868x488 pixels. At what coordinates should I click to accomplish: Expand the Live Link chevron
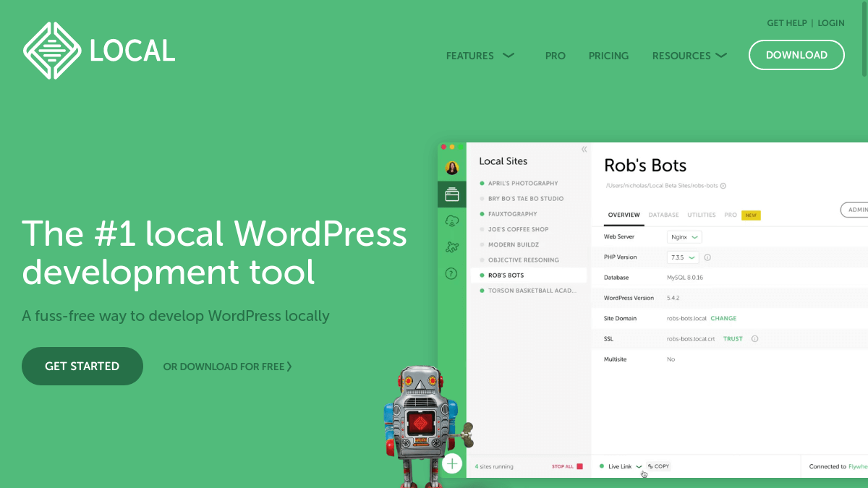(x=639, y=467)
